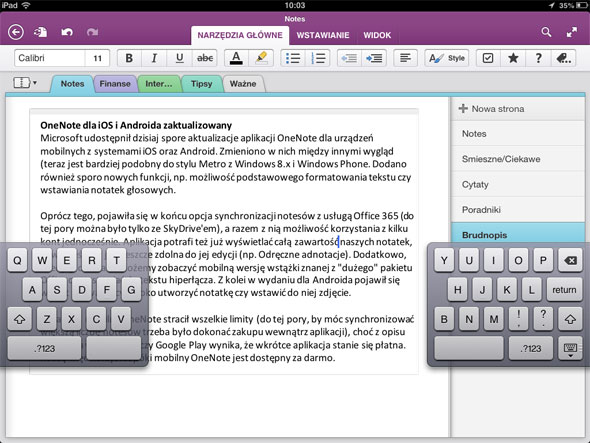Open the share notebook icon
590x443 pixels.
[x=40, y=32]
